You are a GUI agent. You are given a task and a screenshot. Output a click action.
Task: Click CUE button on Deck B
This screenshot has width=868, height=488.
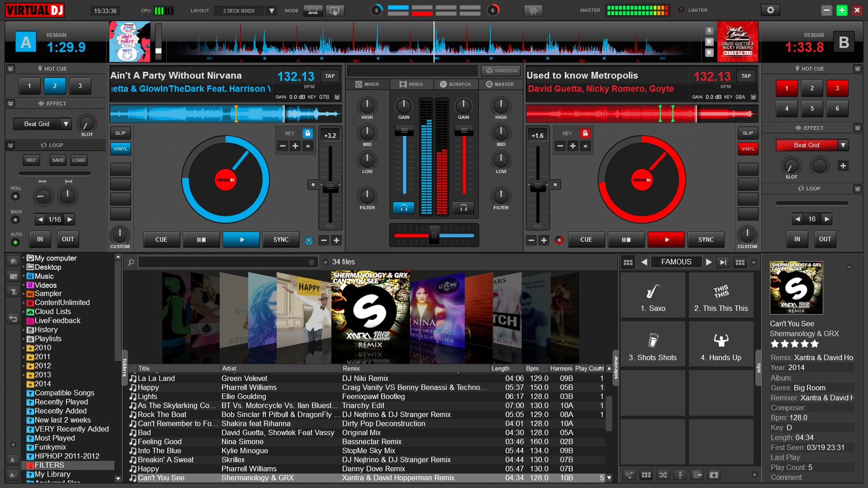point(587,240)
